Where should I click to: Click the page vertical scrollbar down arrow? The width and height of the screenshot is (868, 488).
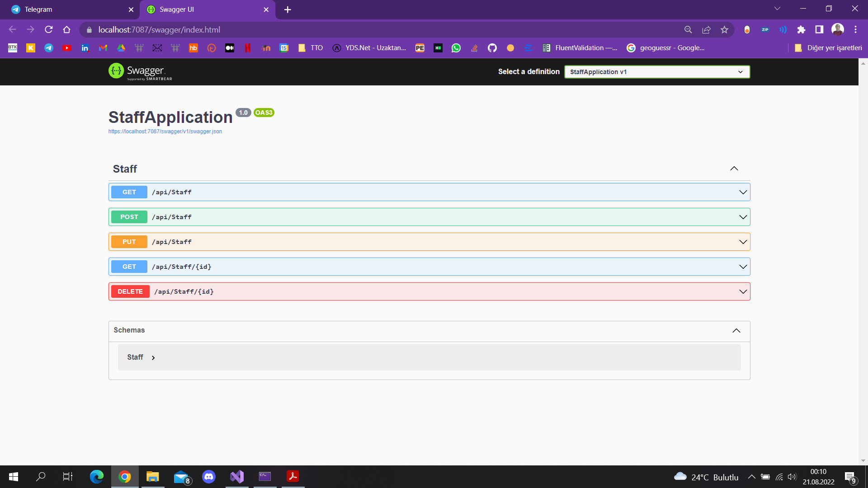(863, 461)
